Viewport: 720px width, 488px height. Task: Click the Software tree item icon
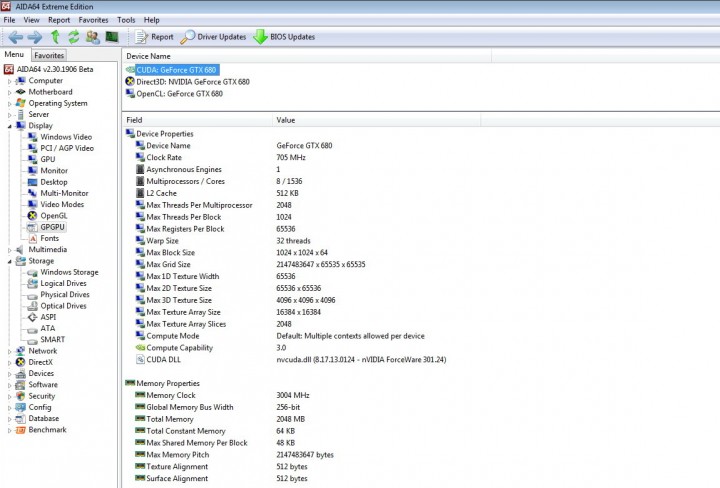pos(20,385)
